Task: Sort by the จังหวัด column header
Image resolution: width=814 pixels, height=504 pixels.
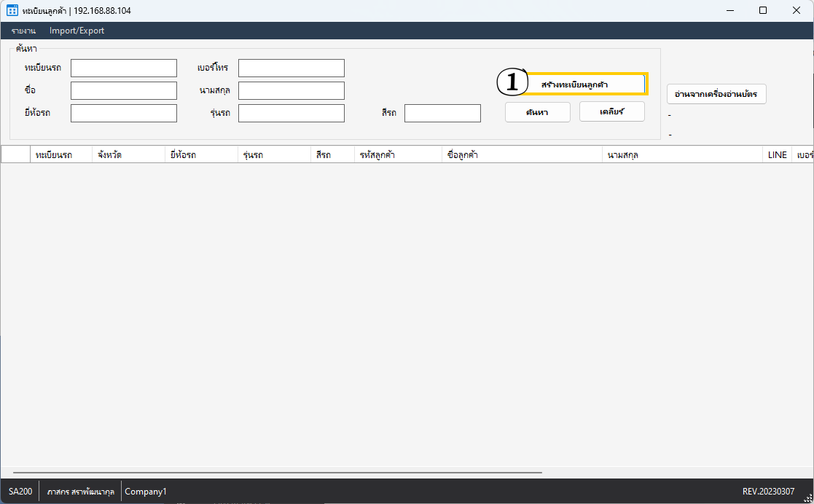Action: point(128,155)
